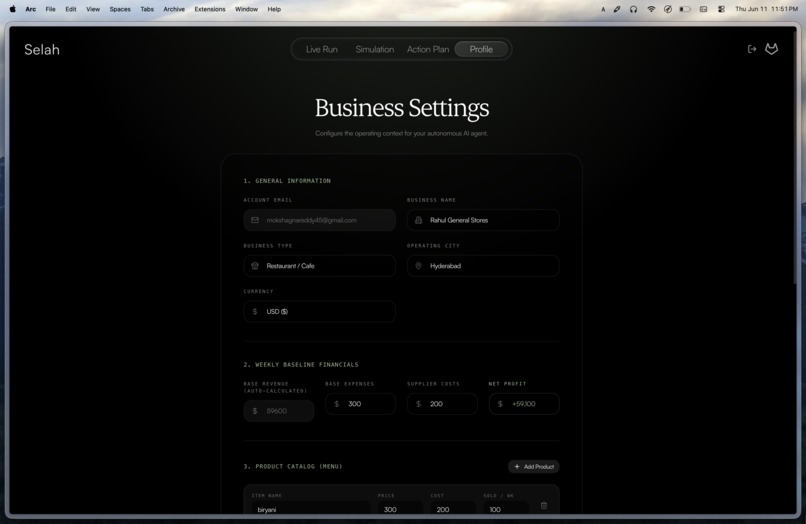Click the biryani sold per week field
Viewport: 806px width, 524px height.
pos(506,509)
